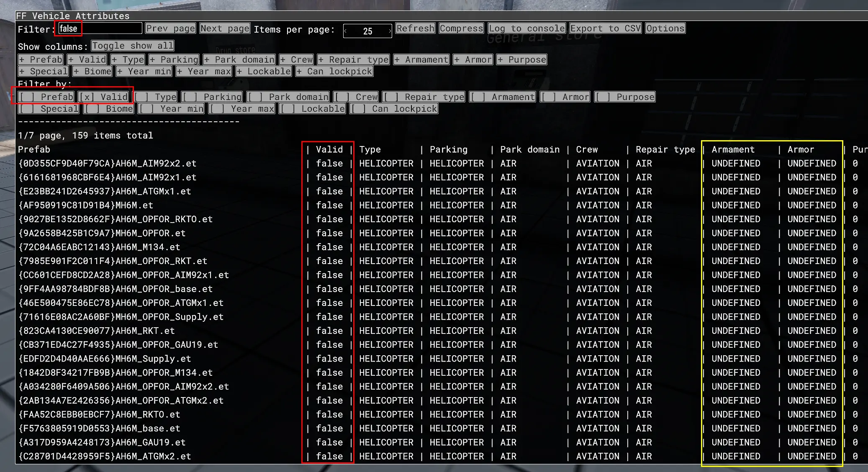Add the Park domain column
This screenshot has height=472, width=868.
[x=239, y=59]
